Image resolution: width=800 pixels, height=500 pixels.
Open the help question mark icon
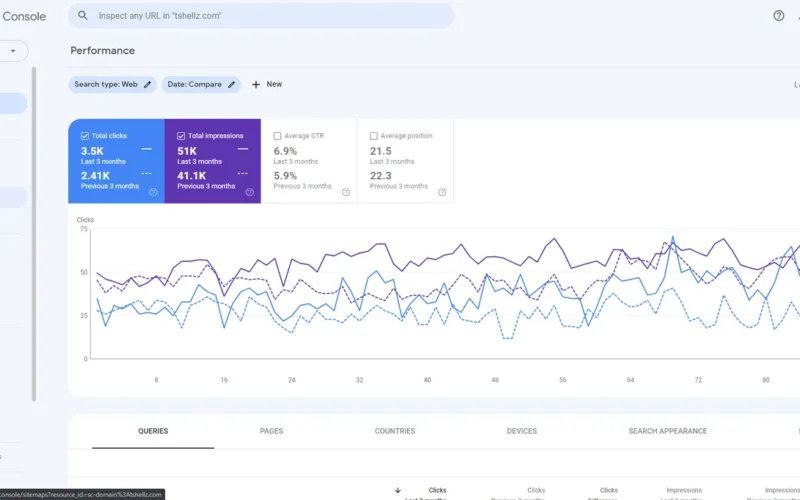point(778,16)
